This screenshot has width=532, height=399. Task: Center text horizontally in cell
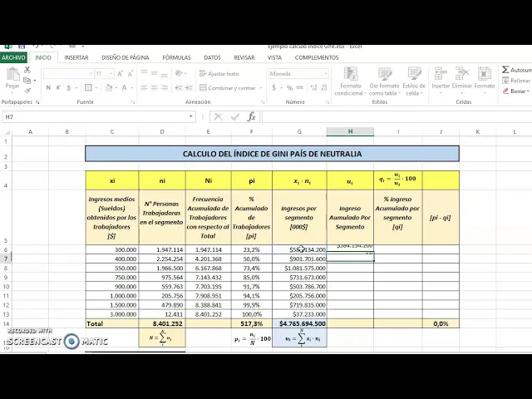pyautogui.click(x=154, y=88)
